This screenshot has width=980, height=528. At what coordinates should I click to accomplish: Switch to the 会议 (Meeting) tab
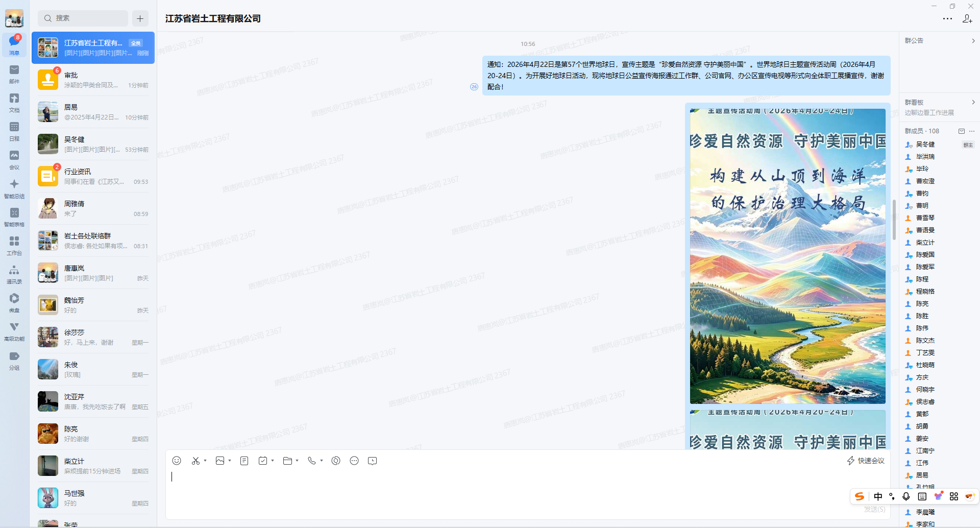tap(14, 159)
